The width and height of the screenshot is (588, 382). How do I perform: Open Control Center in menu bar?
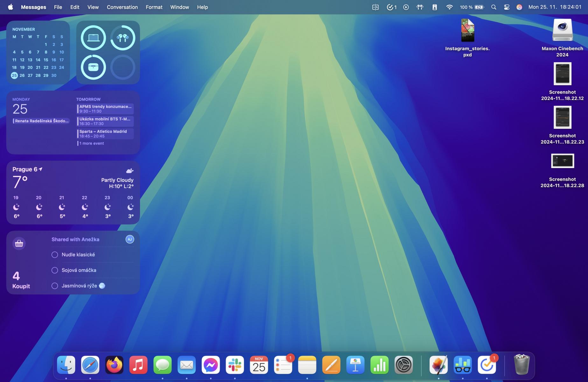pos(507,7)
